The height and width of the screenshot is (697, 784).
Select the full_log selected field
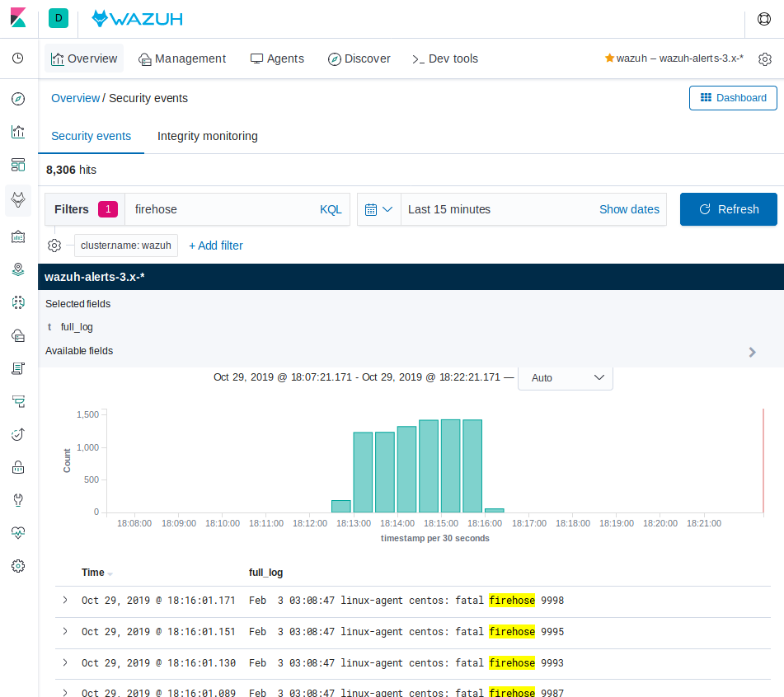click(77, 327)
